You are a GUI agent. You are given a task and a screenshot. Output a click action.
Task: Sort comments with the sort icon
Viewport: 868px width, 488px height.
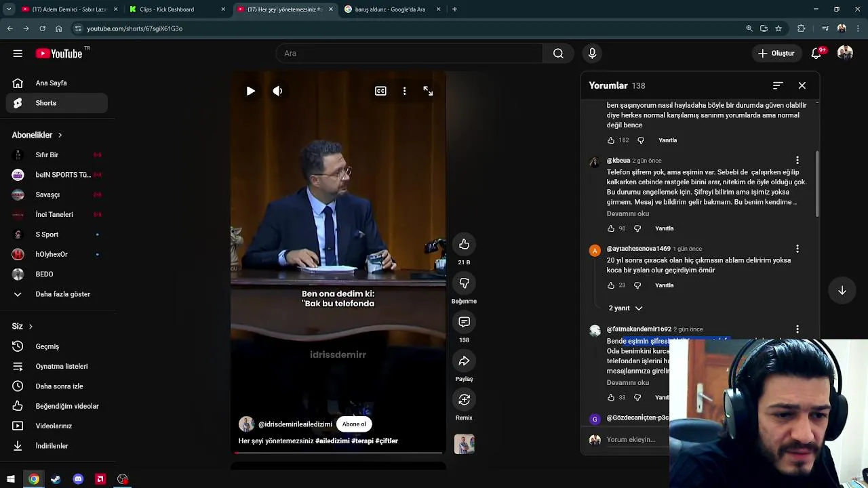click(778, 85)
